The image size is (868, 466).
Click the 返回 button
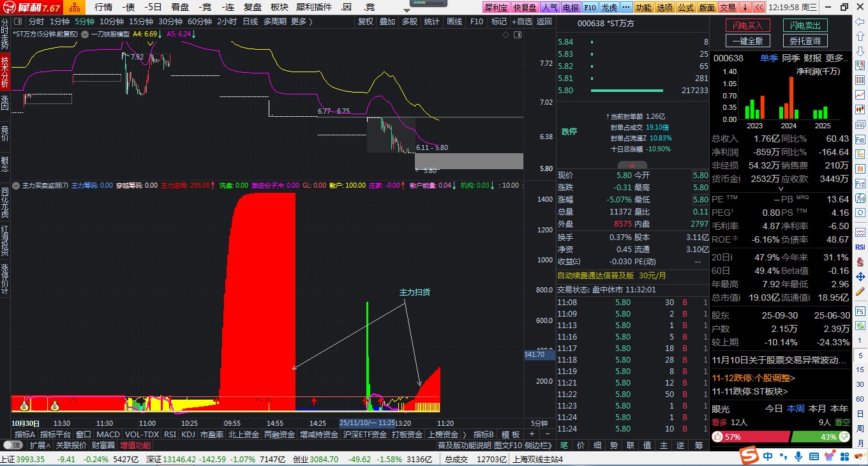click(x=544, y=22)
